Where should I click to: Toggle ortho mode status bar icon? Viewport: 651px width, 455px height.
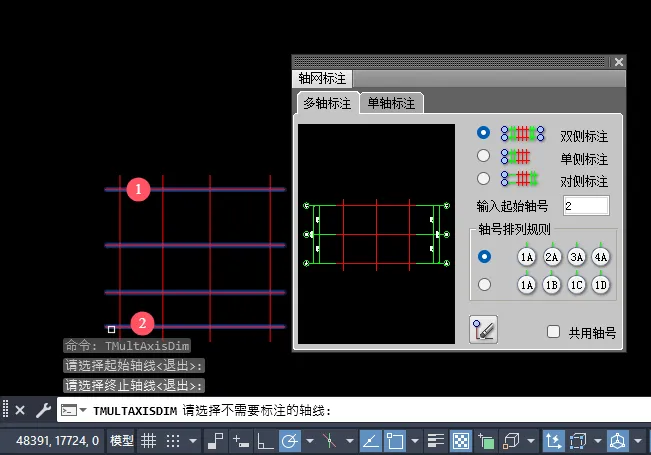265,440
